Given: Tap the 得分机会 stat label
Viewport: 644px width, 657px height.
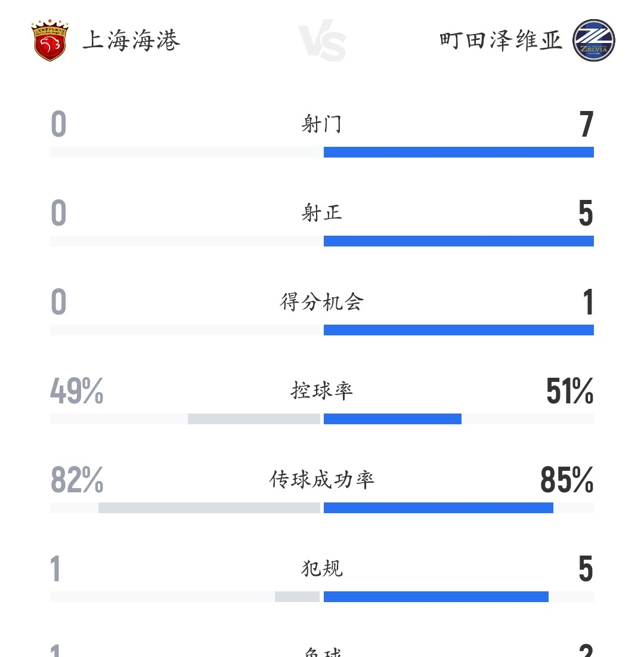Looking at the screenshot, I should tap(322, 302).
